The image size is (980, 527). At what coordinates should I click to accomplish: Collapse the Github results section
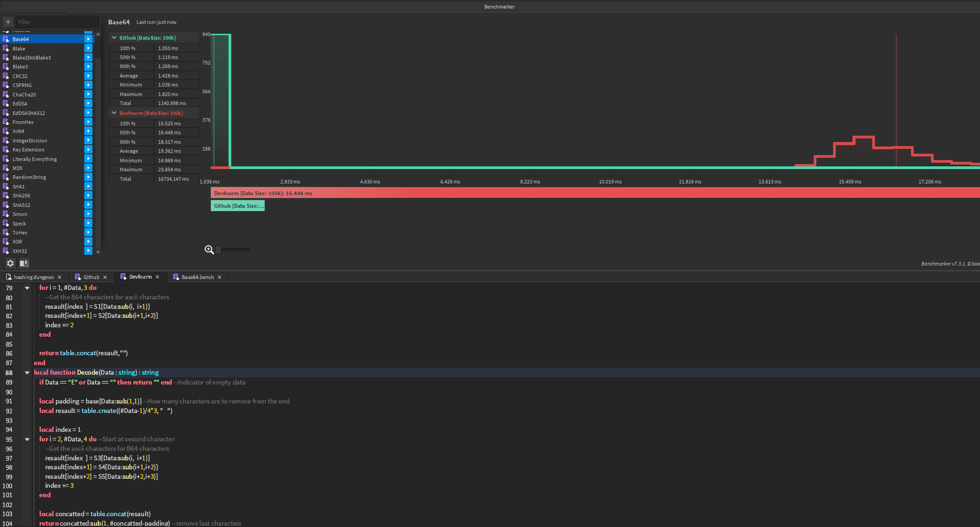coord(114,38)
